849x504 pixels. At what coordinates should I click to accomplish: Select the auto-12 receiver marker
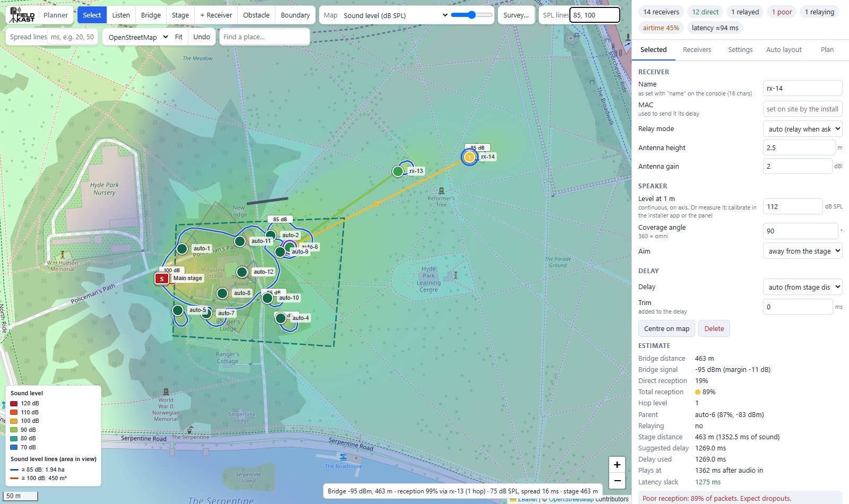point(242,272)
